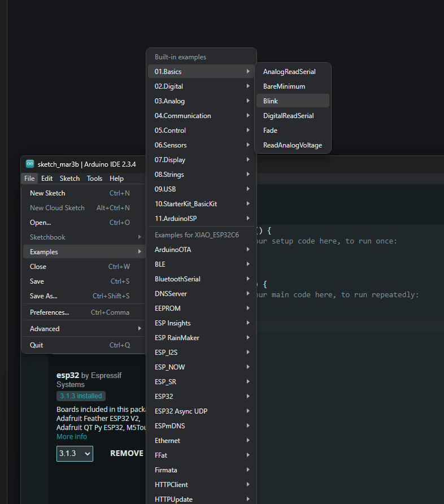Screen dimensions: 444x504
Task: Click the esp32 by Espressif Systems title
Action: (89, 380)
